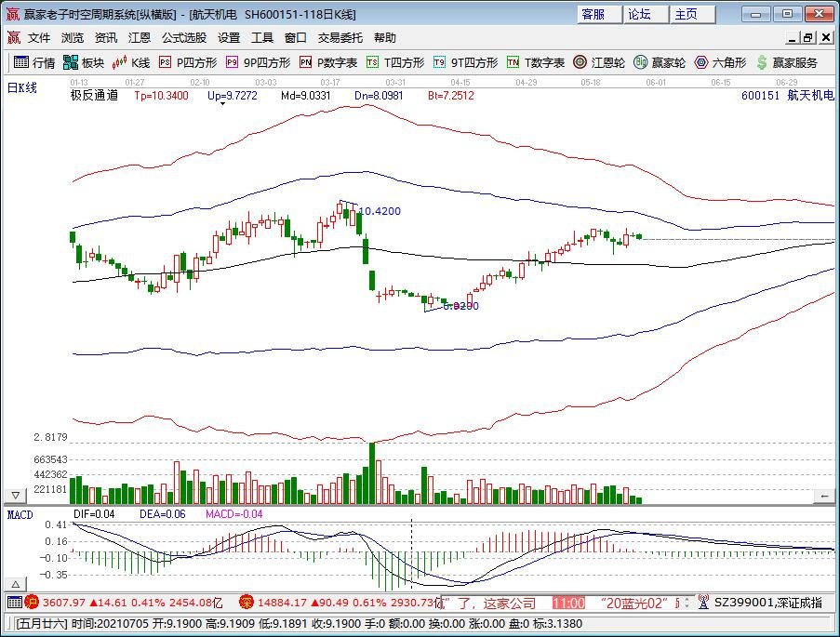Screen dimensions: 840x637
Task: Click the DEA=0.06 value
Action: (162, 514)
